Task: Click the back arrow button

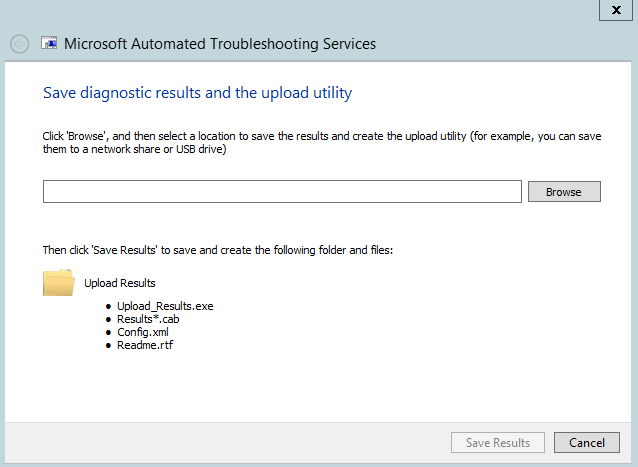Action: [x=20, y=44]
